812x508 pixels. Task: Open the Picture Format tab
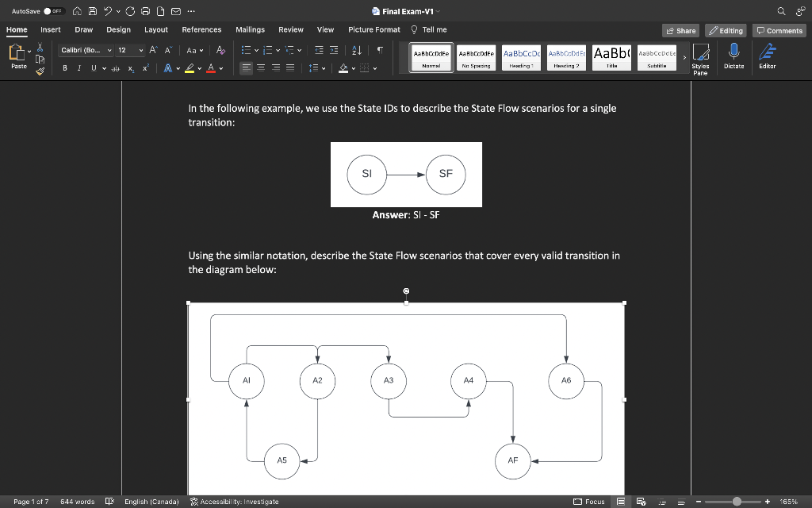373,29
